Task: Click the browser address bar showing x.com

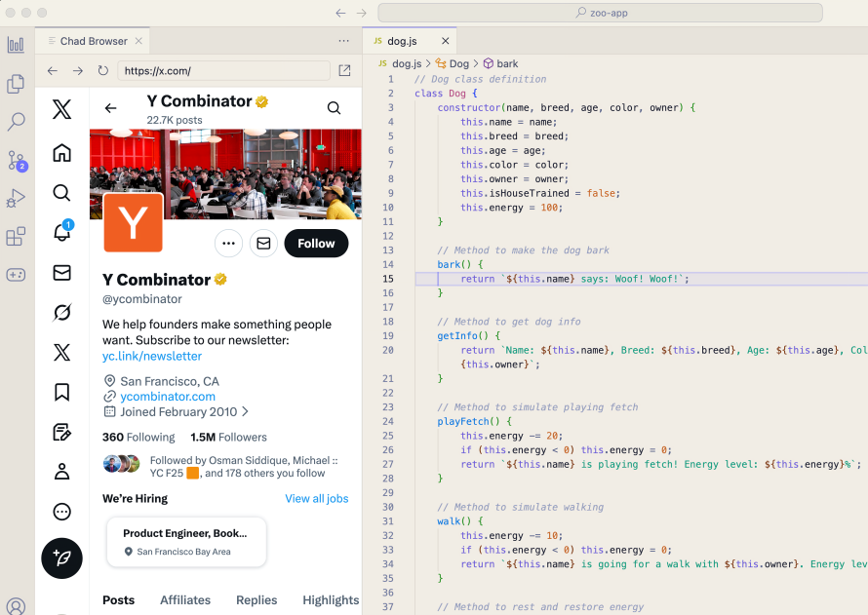Action: (223, 71)
